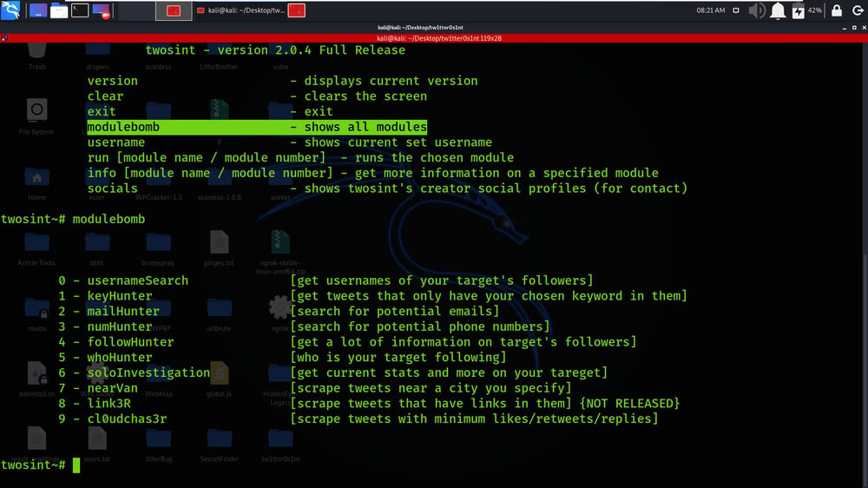Open the Kali applications menu
Image resolution: width=868 pixels, height=488 pixels.
(x=10, y=10)
